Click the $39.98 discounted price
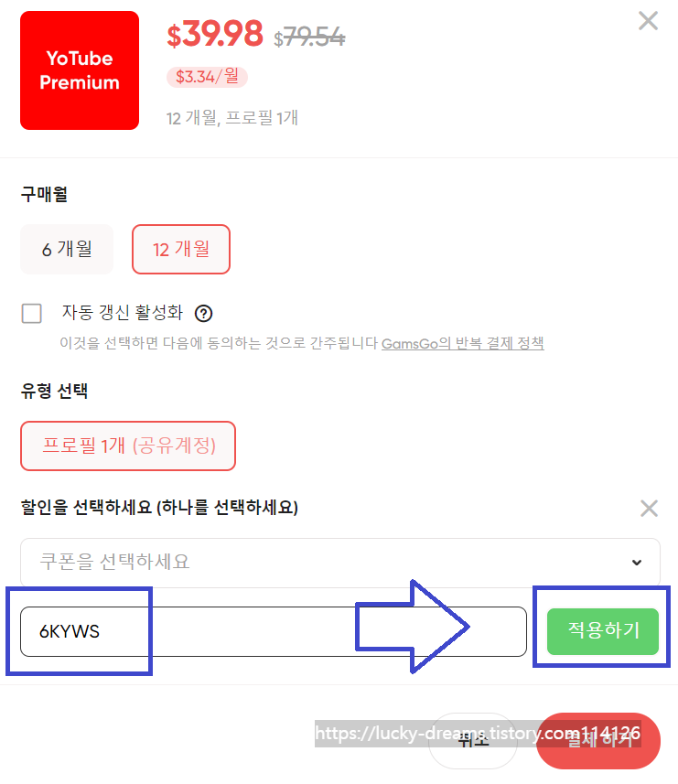 [214, 34]
